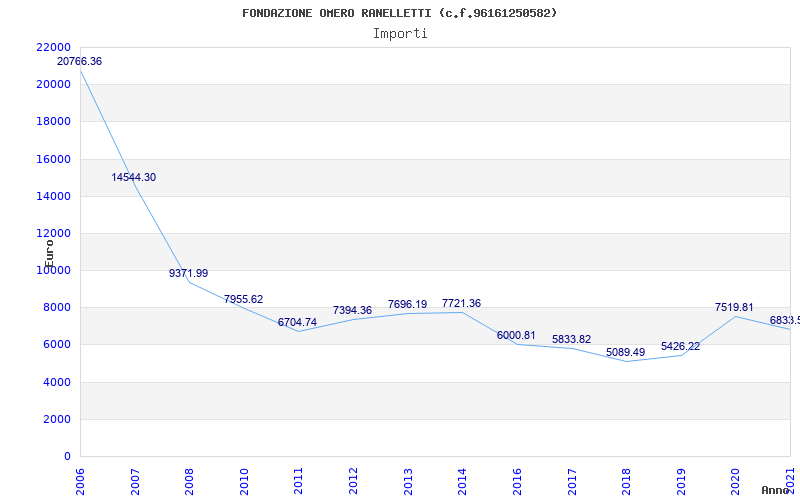This screenshot has width=800, height=500.
Task: Select data label 7394.36
Action: (353, 310)
